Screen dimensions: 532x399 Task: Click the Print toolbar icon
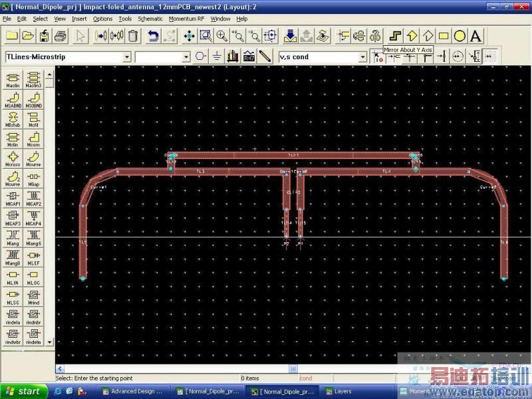pos(61,36)
